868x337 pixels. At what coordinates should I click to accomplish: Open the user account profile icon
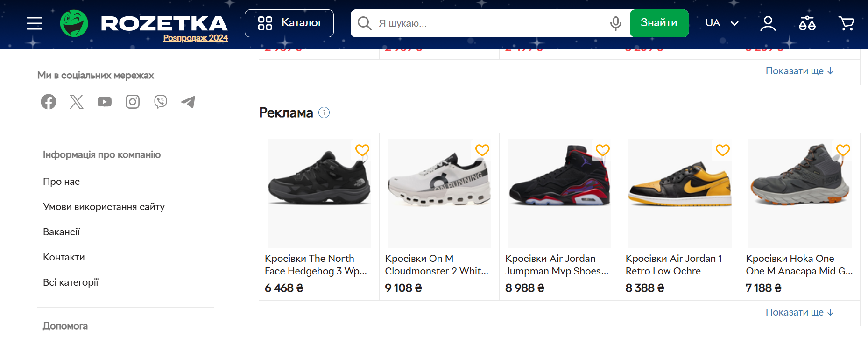click(x=768, y=23)
